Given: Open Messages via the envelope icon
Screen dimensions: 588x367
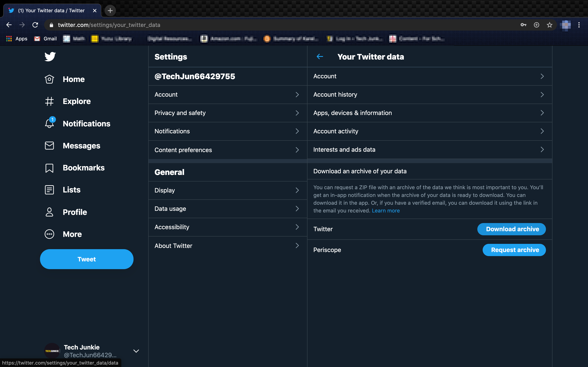Looking at the screenshot, I should [x=49, y=146].
